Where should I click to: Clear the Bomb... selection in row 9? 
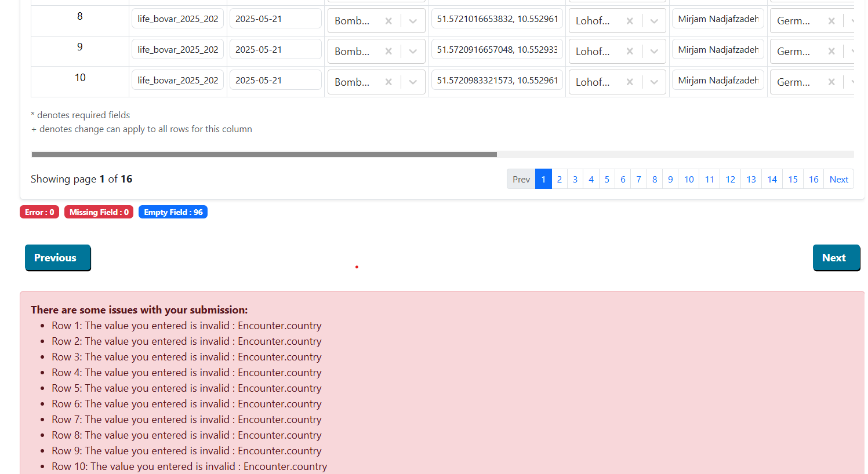tap(388, 52)
